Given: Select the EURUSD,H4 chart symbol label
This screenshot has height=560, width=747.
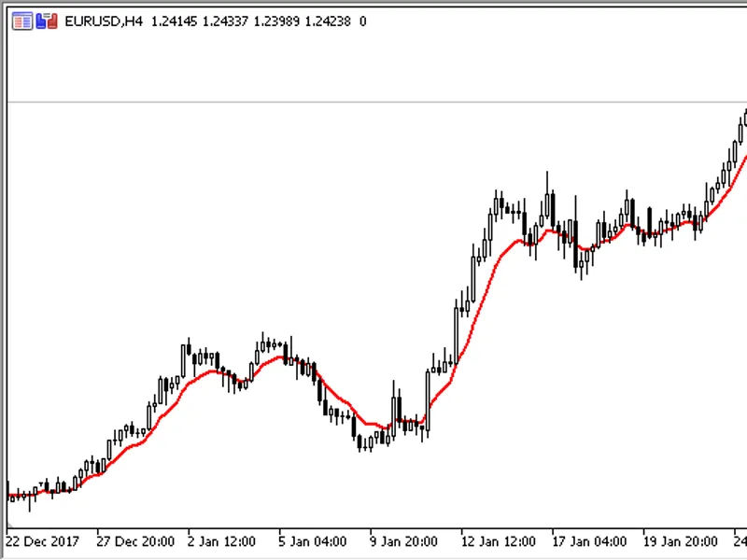Looking at the screenshot, I should point(104,21).
